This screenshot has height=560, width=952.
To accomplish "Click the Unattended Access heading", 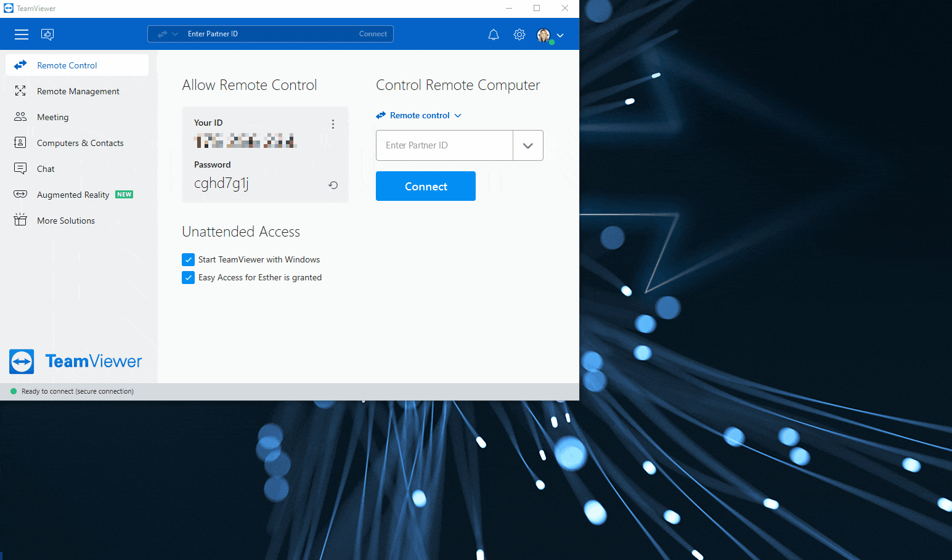I will [241, 232].
